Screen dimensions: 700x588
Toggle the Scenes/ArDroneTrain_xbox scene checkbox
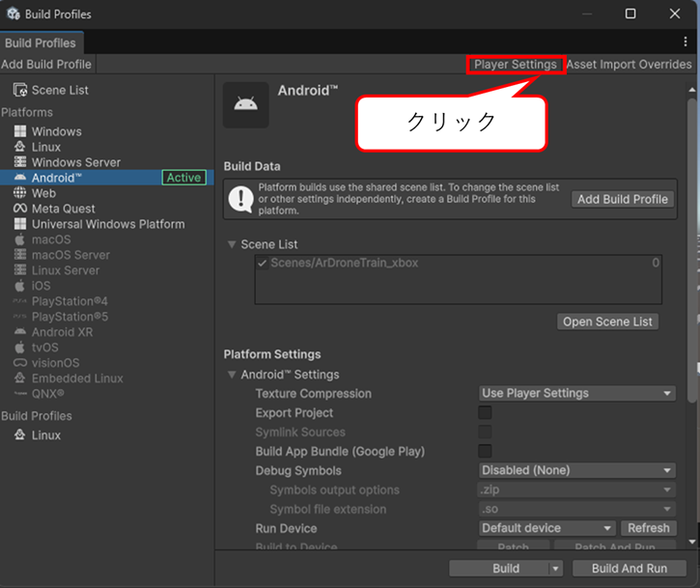(263, 263)
